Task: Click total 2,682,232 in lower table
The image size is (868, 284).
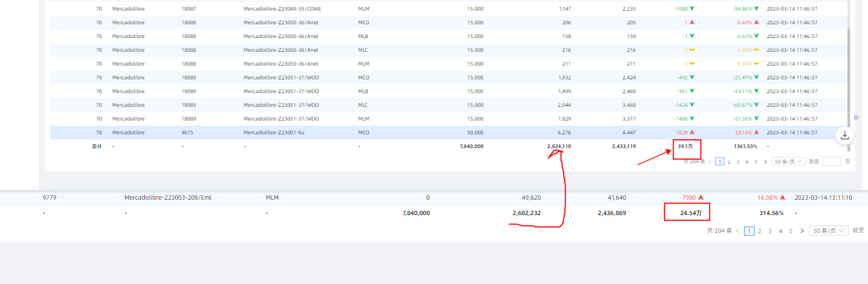Action: coord(527,213)
